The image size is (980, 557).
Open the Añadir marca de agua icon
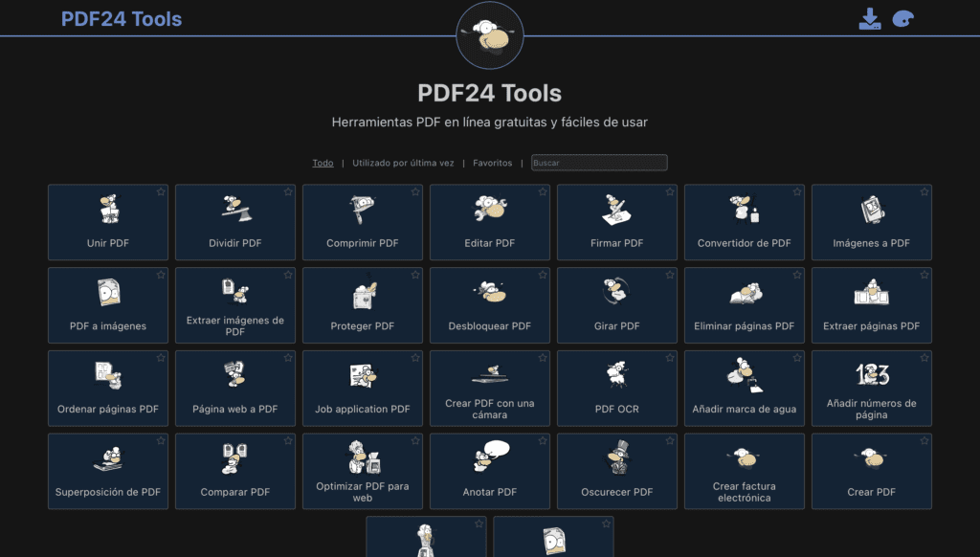[x=745, y=375]
